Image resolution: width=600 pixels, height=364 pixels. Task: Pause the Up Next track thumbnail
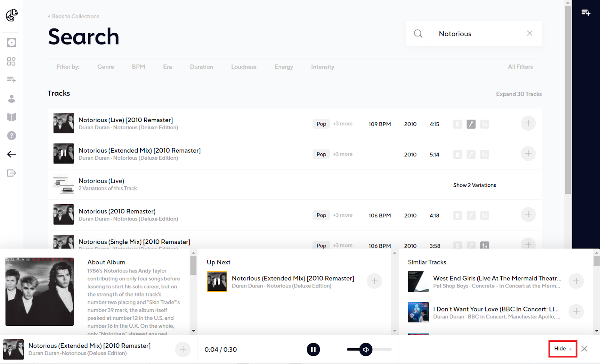[217, 282]
